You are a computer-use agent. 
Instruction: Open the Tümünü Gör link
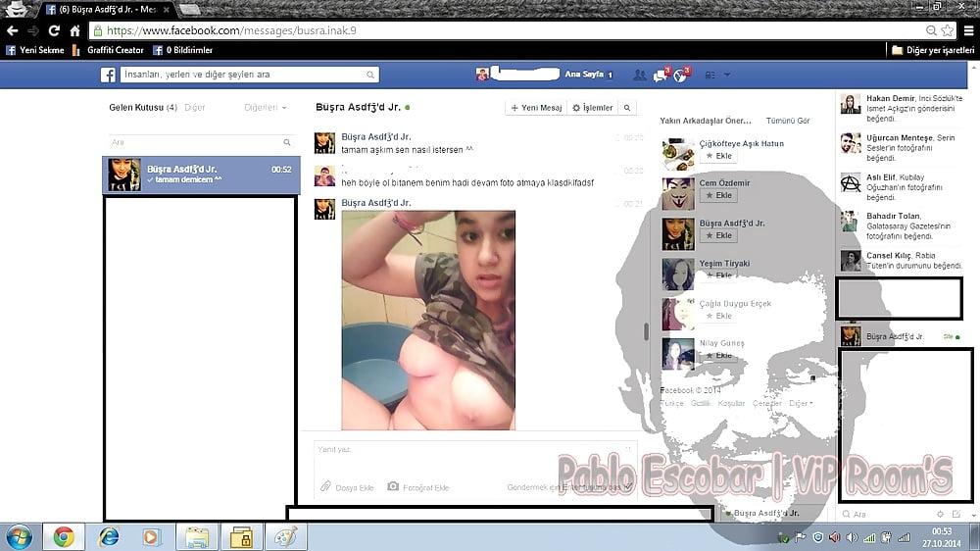787,121
